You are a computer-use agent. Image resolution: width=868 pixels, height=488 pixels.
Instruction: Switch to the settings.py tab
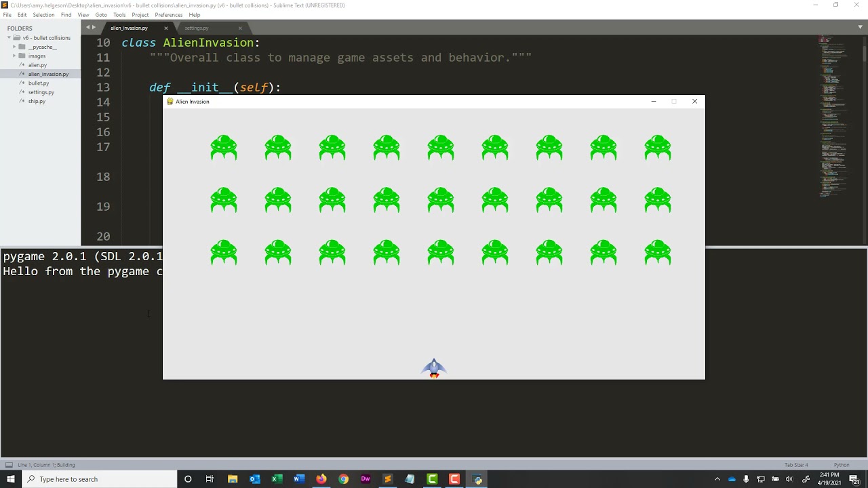click(197, 28)
